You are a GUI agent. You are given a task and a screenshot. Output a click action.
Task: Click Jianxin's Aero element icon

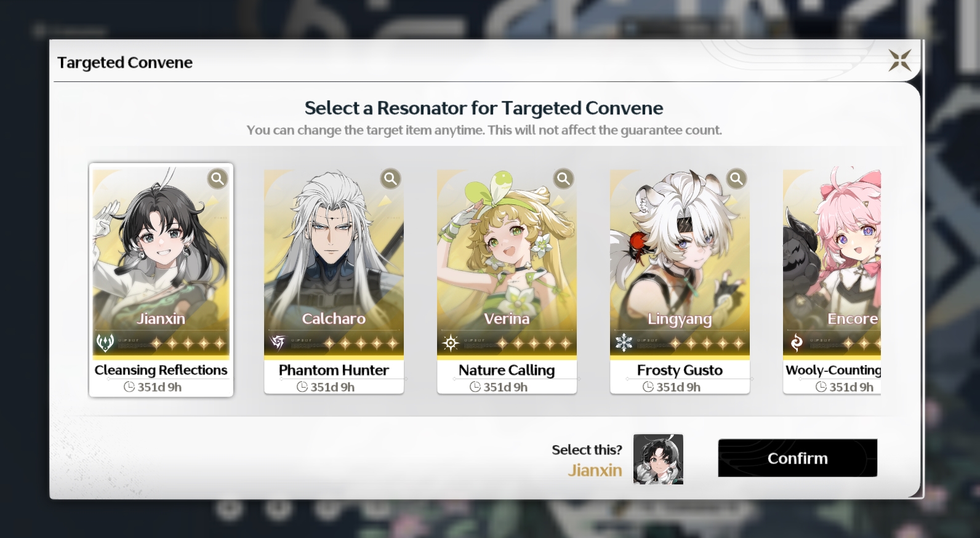coord(105,342)
